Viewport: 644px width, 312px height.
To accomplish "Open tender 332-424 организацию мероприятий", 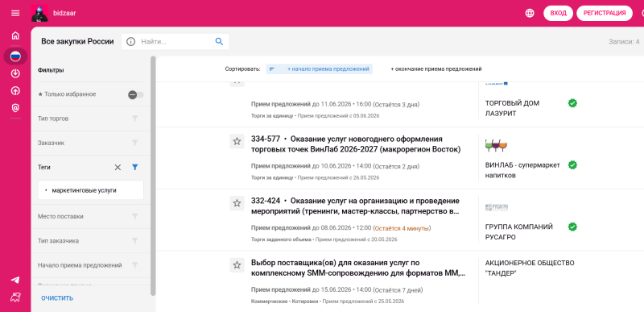I will pyautogui.click(x=355, y=206).
